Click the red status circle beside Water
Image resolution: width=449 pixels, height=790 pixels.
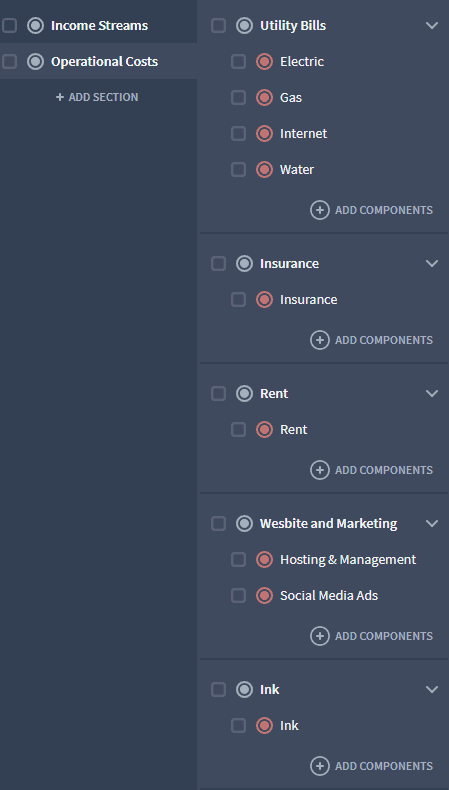265,170
